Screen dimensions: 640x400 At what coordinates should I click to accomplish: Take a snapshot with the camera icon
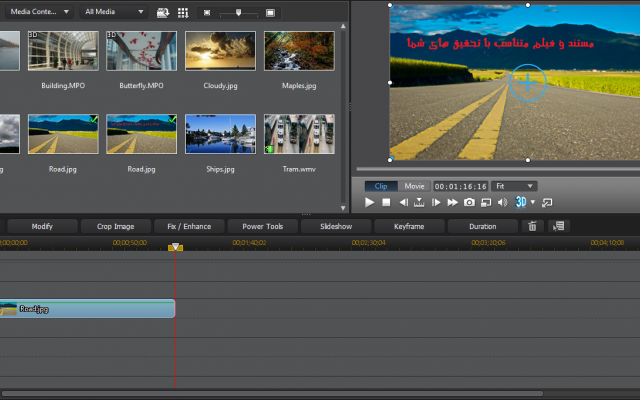(469, 202)
